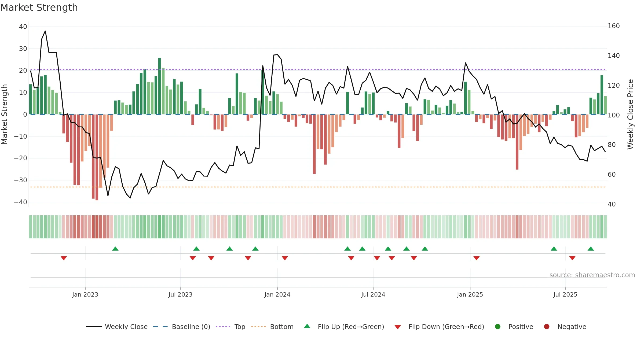644x362 pixels.
Task: Click the 100 tick on the price axis
Action: click(x=614, y=115)
